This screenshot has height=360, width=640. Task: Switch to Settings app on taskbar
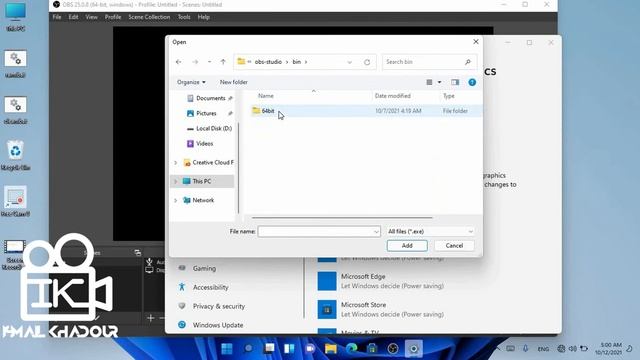click(x=413, y=349)
